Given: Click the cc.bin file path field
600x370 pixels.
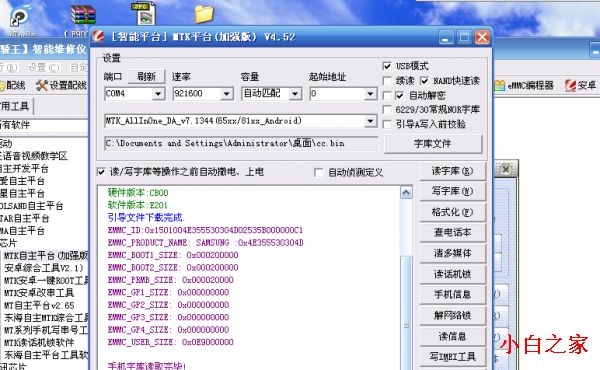Looking at the screenshot, I should pyautogui.click(x=241, y=143).
